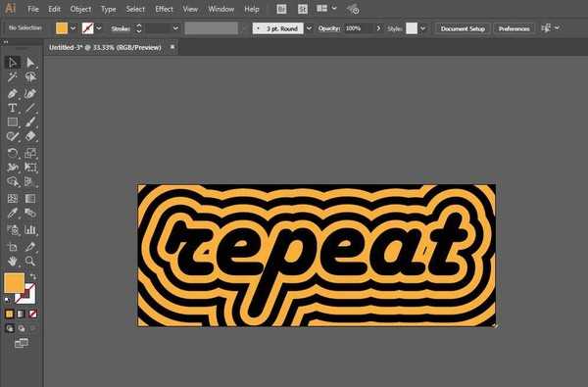Select the Direct Selection tool
This screenshot has width=588, height=387.
pos(30,63)
